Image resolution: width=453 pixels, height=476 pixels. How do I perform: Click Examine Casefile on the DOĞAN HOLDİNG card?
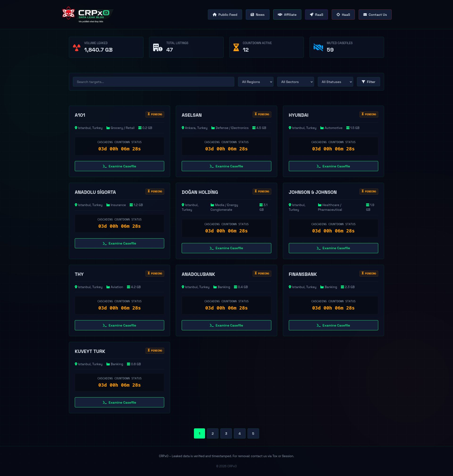226,248
